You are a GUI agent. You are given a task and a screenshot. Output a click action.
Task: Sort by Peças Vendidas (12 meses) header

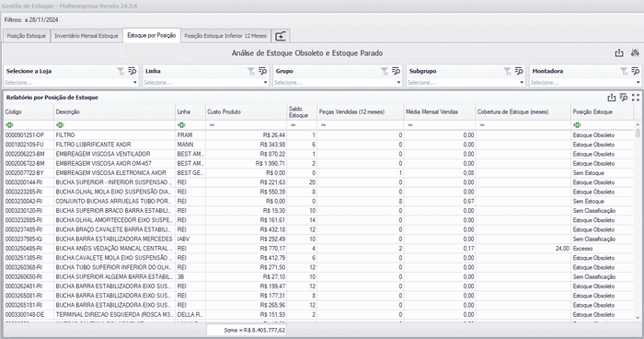[x=361, y=111]
